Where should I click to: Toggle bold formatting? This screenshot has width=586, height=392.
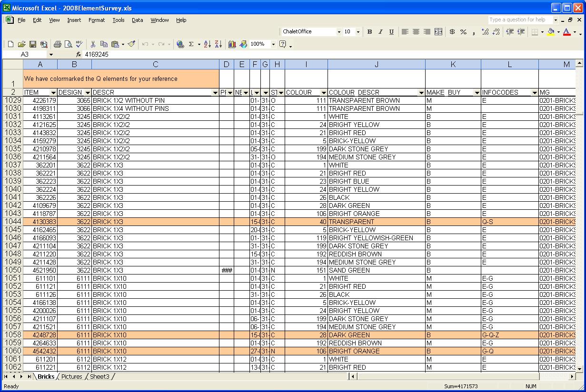pyautogui.click(x=369, y=32)
